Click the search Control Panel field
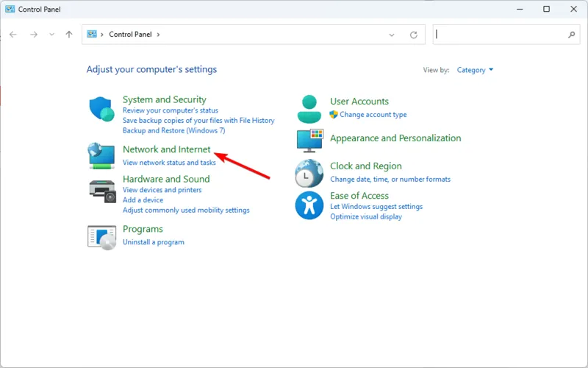The height and width of the screenshot is (368, 588). click(x=501, y=35)
